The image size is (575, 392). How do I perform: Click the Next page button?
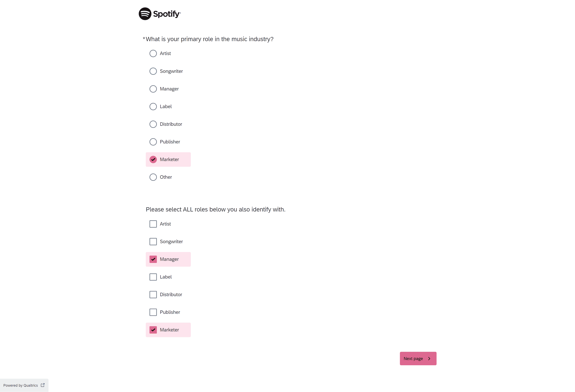pyautogui.click(x=418, y=358)
